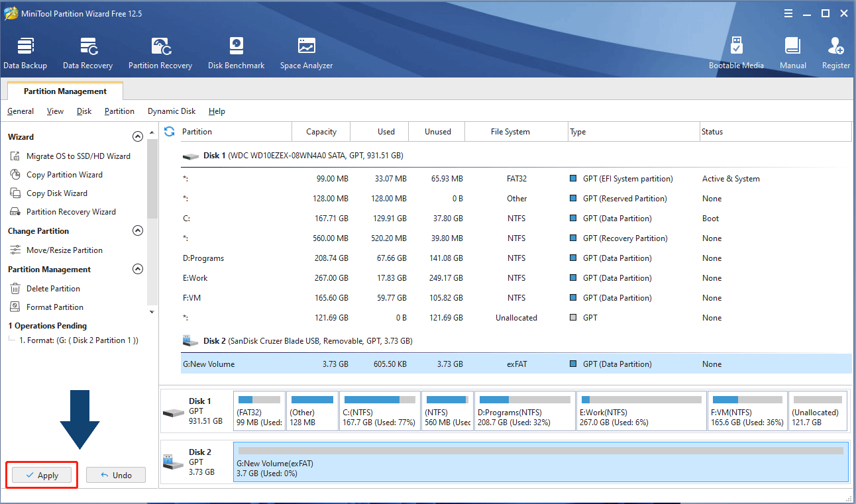
Task: Click the sidebar scroll down arrow
Action: click(x=152, y=311)
